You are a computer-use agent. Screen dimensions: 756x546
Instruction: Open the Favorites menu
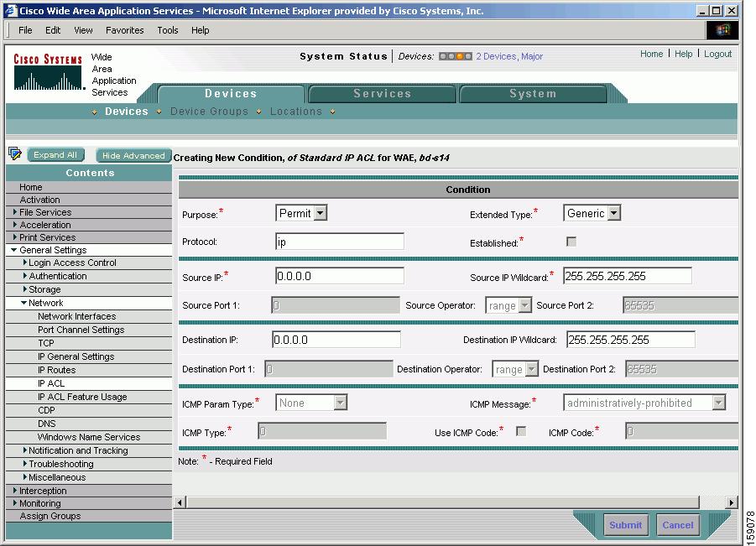click(x=125, y=30)
